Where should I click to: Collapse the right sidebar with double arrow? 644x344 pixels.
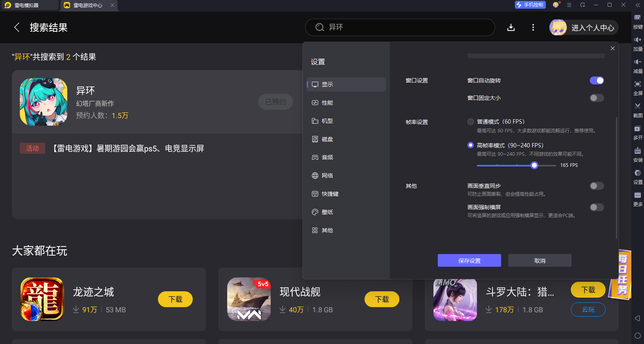(638, 5)
